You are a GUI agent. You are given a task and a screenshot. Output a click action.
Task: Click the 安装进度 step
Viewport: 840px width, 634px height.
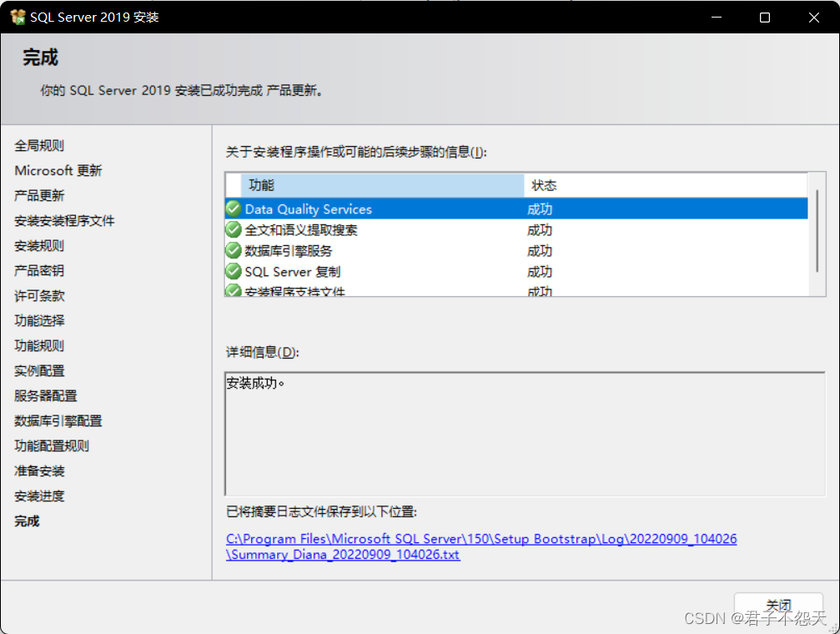39,496
